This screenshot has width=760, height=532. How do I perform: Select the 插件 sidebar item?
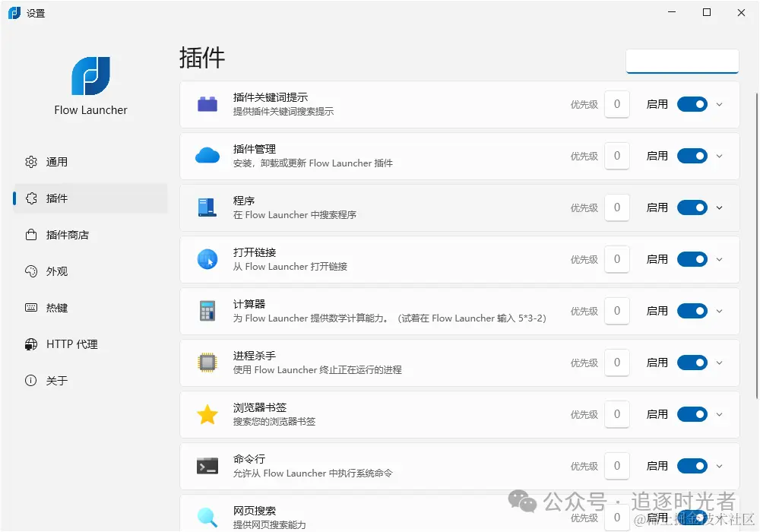[90, 198]
